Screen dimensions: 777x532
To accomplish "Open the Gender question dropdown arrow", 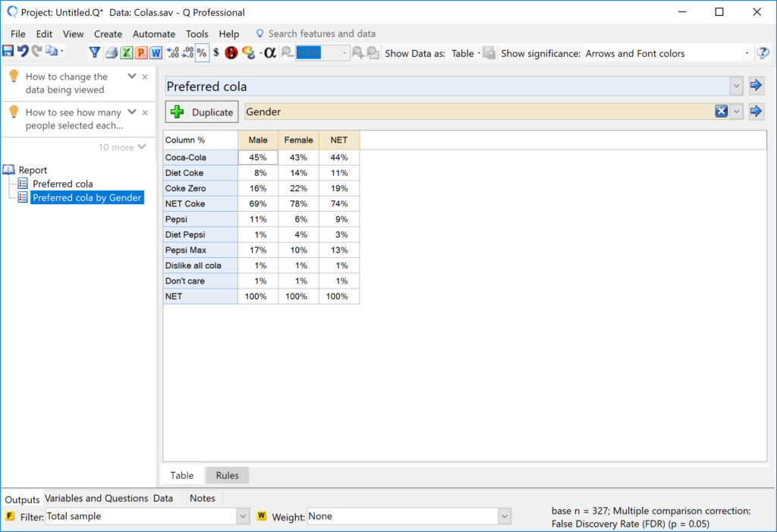I will point(736,112).
